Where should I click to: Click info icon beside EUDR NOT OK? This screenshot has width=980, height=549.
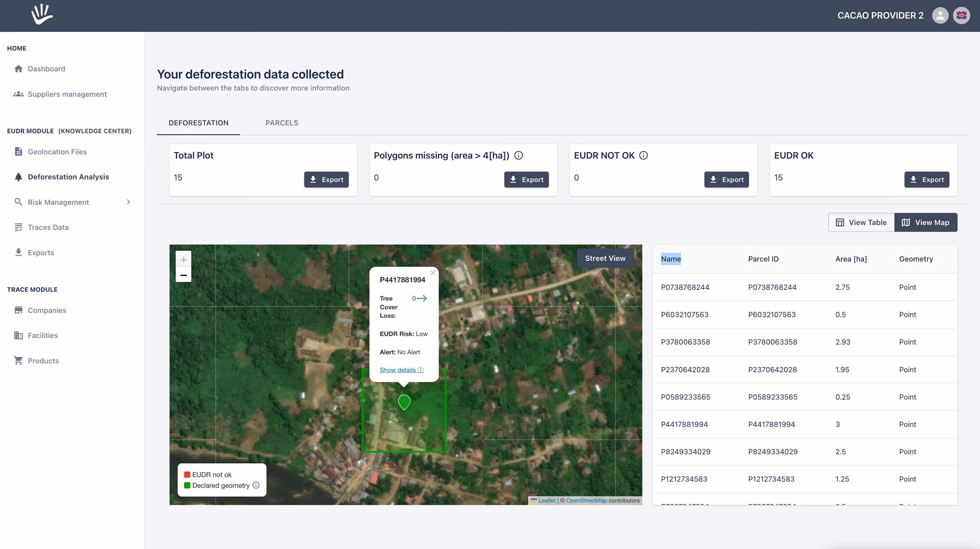[x=643, y=155]
